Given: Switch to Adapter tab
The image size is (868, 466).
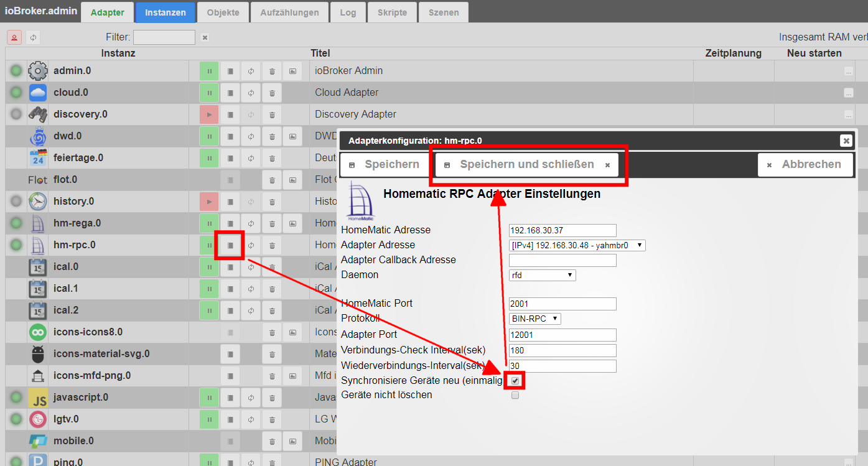Looking at the screenshot, I should tap(108, 12).
